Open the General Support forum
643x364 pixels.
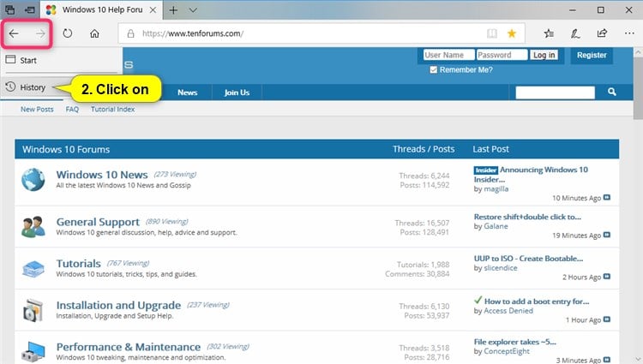pos(98,222)
